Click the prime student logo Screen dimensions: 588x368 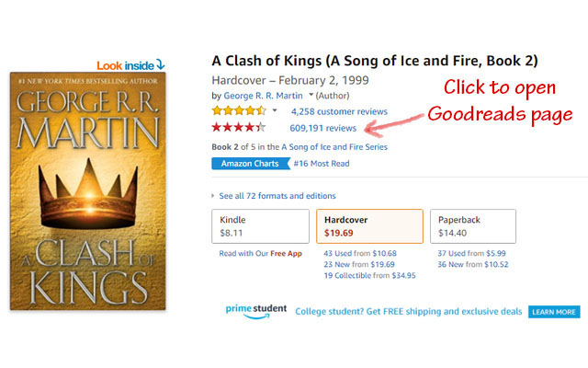coord(256,311)
